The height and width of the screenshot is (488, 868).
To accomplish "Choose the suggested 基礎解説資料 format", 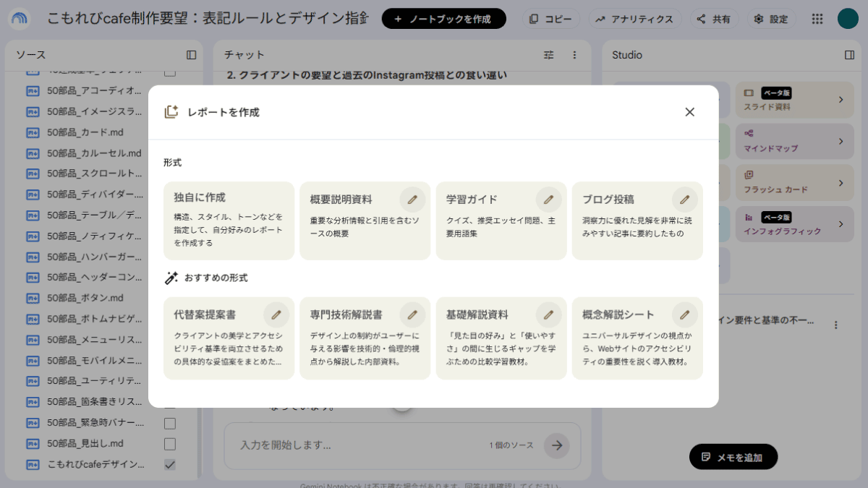I will [x=501, y=338].
